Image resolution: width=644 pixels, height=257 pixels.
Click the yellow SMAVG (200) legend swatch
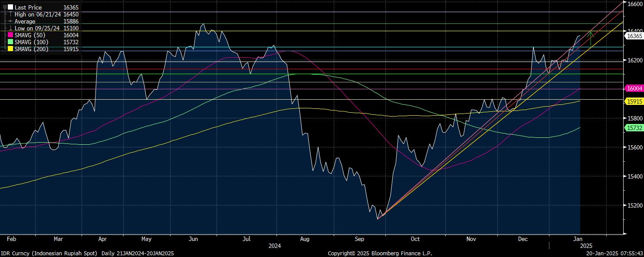tap(10, 49)
